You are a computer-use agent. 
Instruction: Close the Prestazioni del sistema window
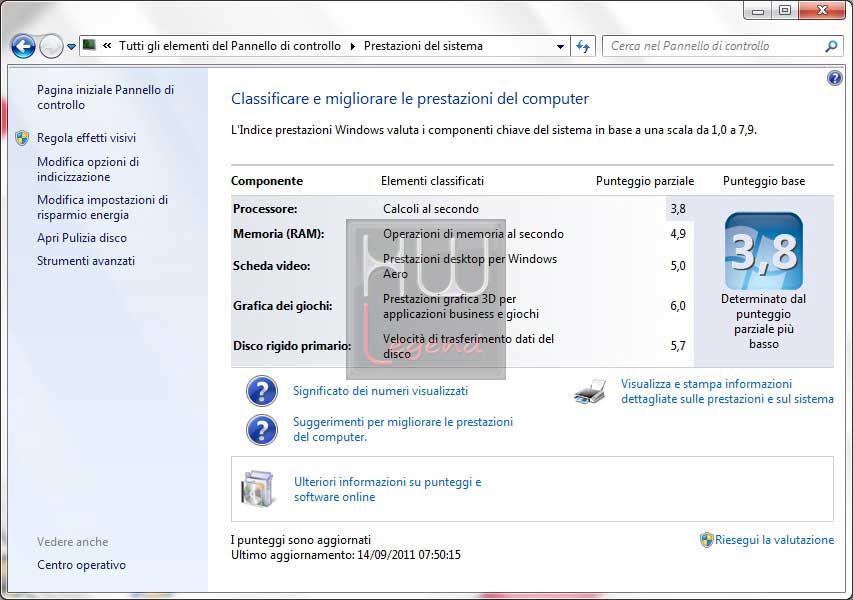823,11
